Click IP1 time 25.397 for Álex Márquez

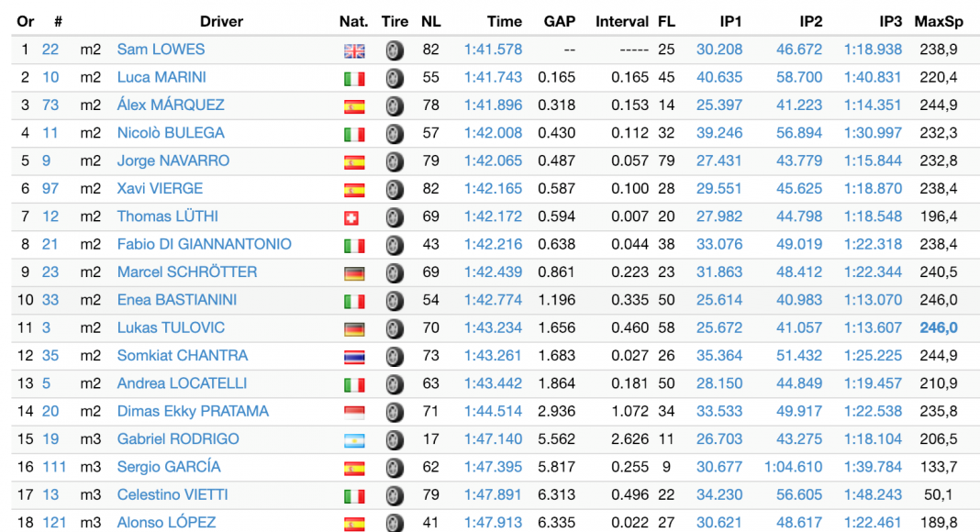click(x=719, y=105)
